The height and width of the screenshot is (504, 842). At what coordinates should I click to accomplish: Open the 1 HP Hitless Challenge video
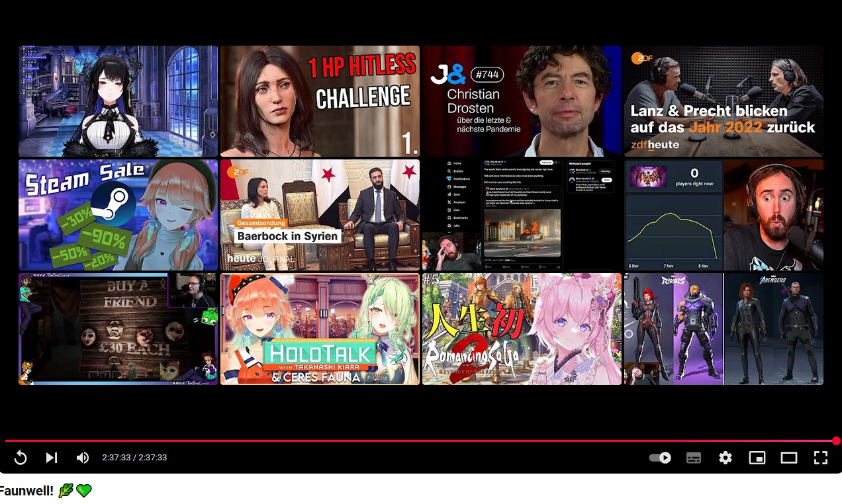pyautogui.click(x=320, y=101)
